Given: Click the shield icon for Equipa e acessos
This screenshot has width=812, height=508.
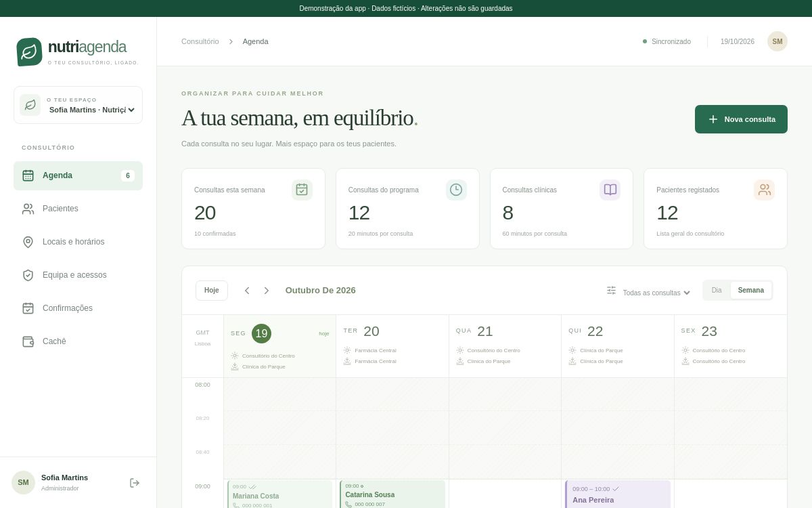Looking at the screenshot, I should pos(28,275).
